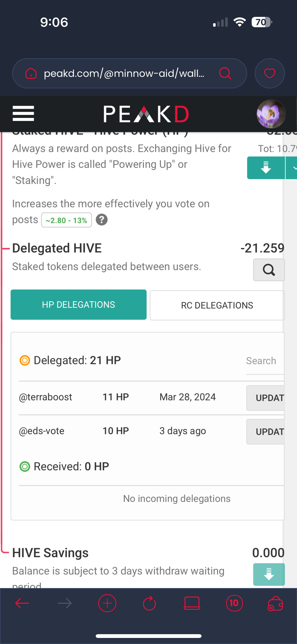Tap the HIVE Savings deposit arrow button
This screenshot has width=297, height=644.
tap(269, 574)
